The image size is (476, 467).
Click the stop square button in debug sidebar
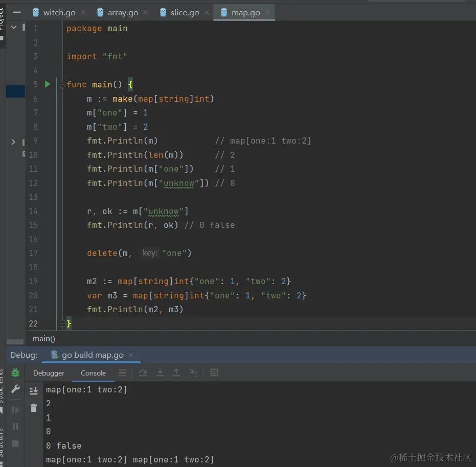coord(15,443)
